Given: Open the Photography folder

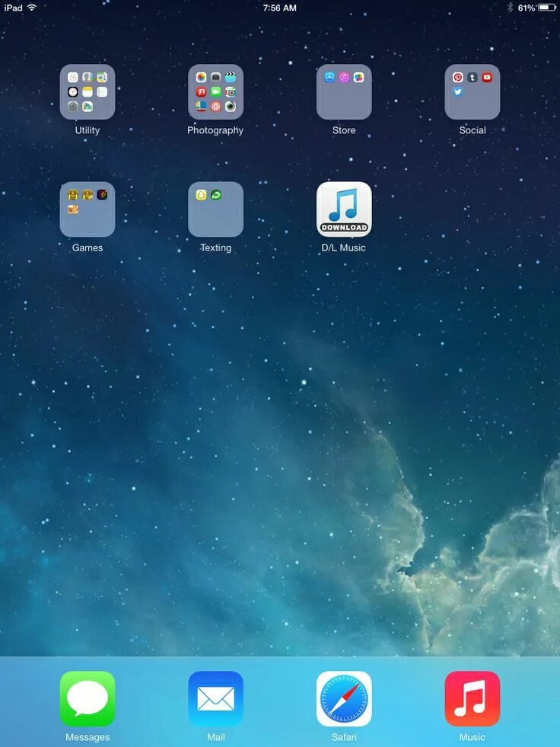Looking at the screenshot, I should (x=216, y=92).
